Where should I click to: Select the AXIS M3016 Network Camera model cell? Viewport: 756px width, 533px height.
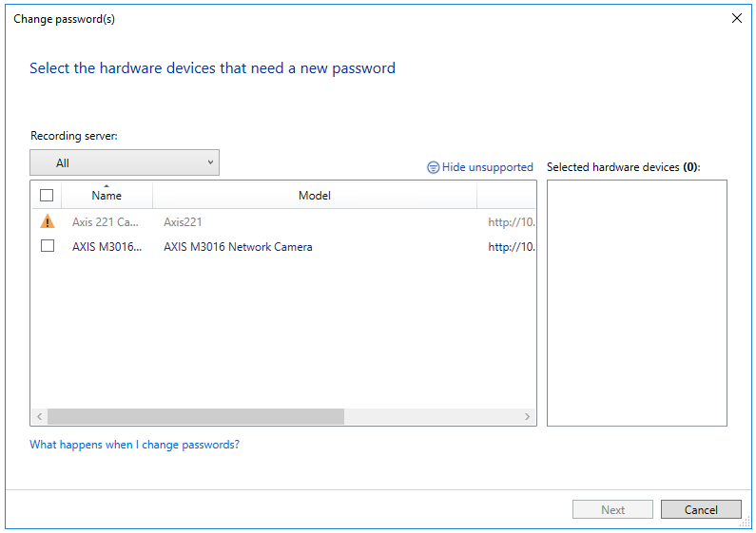click(x=238, y=247)
